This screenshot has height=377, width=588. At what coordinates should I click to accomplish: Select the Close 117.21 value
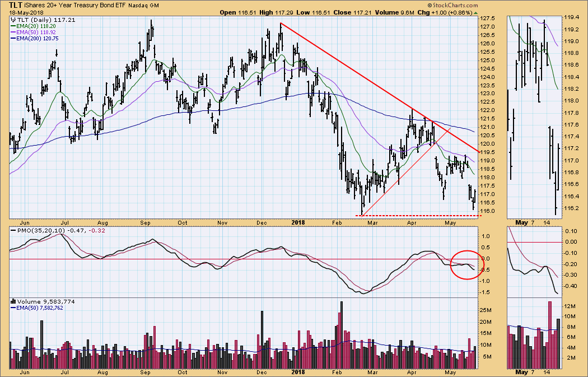coord(352,12)
